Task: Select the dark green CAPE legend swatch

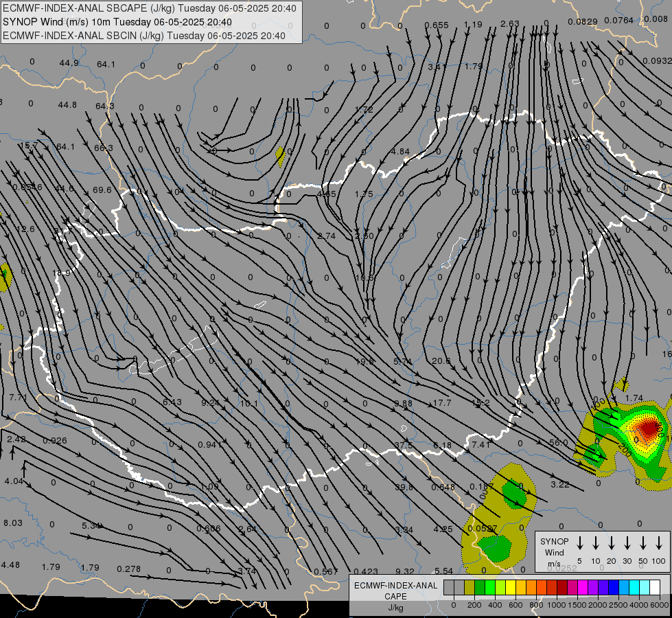Action: coord(480,587)
